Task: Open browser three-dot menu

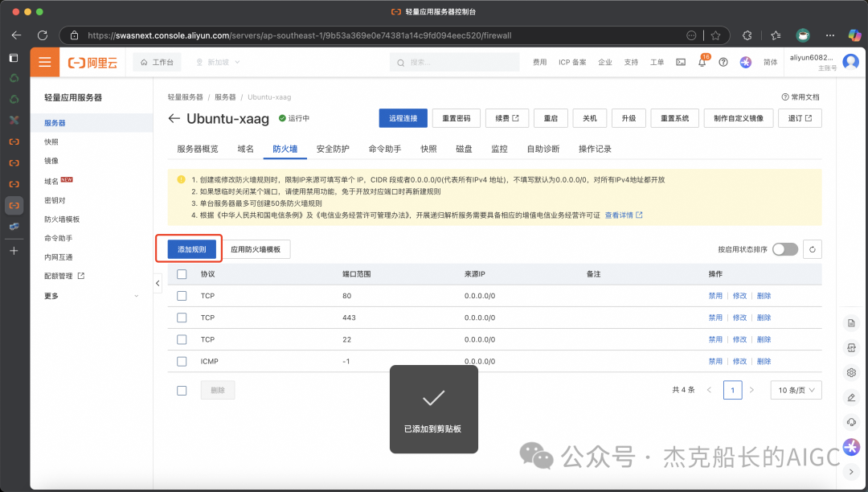Action: (x=829, y=35)
